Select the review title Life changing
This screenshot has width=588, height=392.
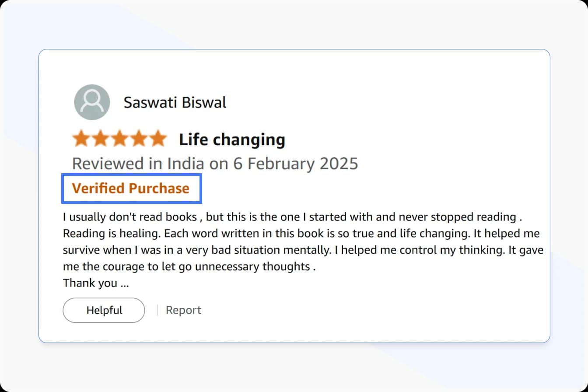(232, 139)
